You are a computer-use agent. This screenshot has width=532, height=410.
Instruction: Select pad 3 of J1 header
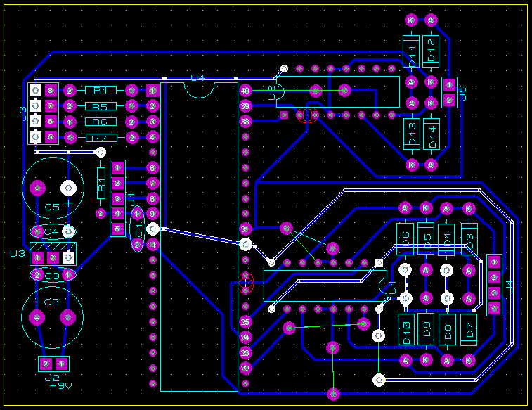pyautogui.click(x=117, y=198)
